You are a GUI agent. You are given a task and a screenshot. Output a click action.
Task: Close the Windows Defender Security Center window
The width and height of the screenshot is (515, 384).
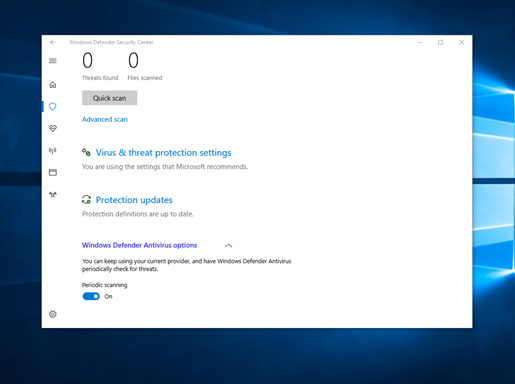tap(462, 42)
